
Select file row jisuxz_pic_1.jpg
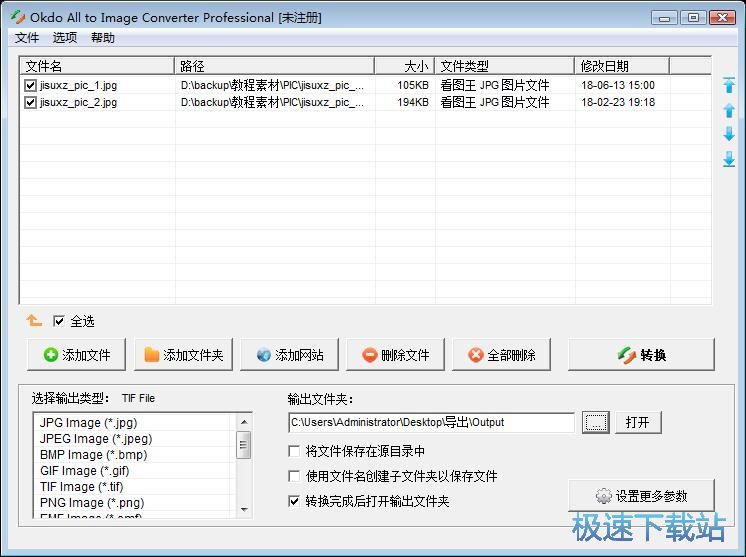pyautogui.click(x=365, y=85)
